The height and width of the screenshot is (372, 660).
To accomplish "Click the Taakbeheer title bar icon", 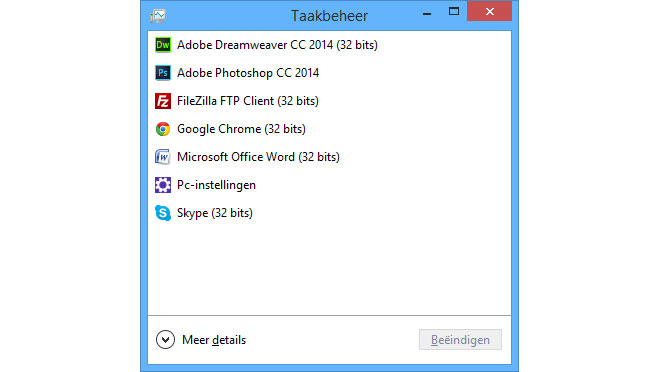I will tap(158, 16).
